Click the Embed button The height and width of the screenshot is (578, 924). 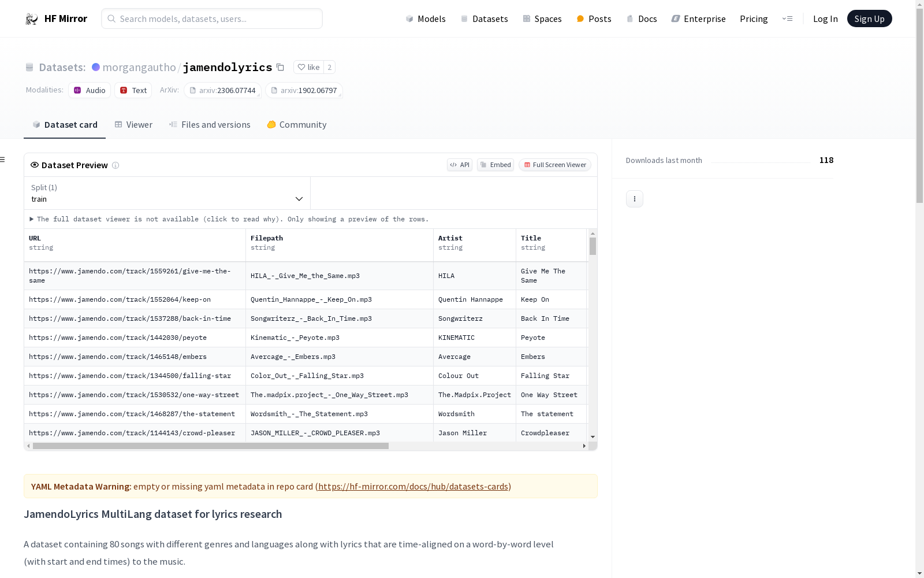pyautogui.click(x=495, y=165)
